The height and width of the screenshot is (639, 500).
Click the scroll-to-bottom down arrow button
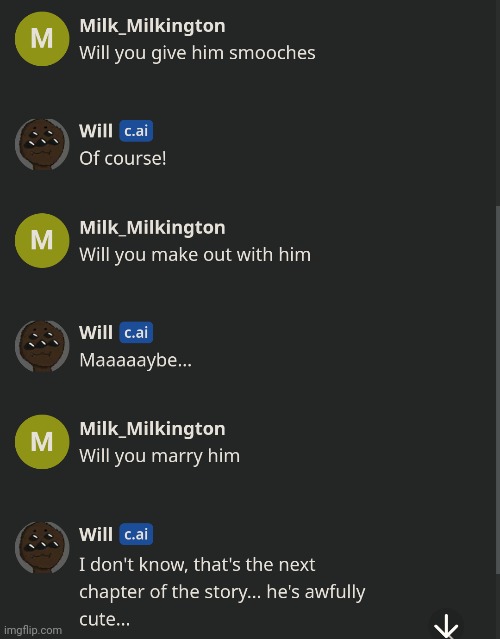[446, 626]
